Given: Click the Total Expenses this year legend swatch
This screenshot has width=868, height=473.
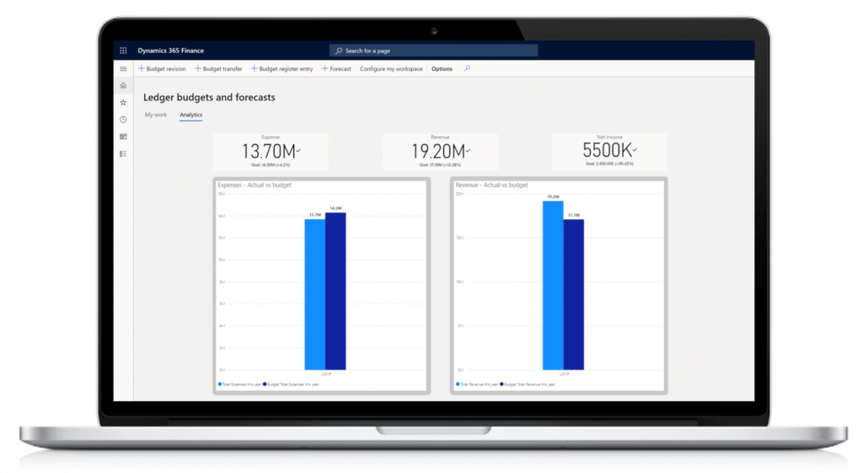Looking at the screenshot, I should coord(220,384).
